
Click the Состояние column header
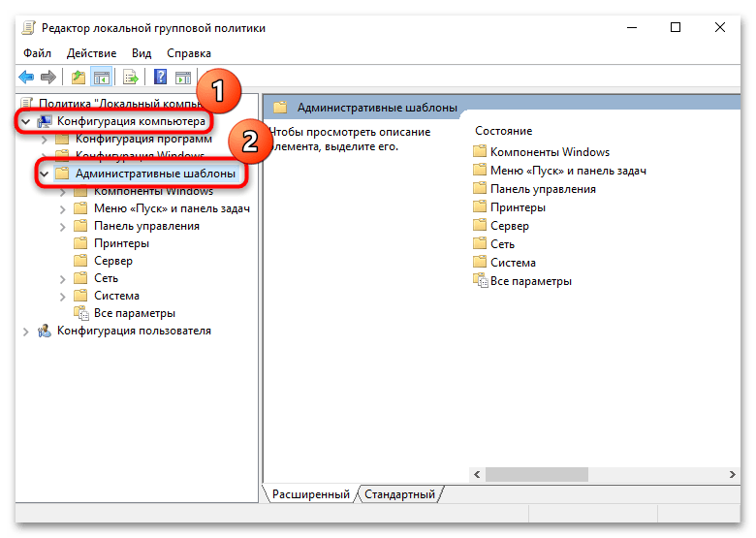[503, 131]
